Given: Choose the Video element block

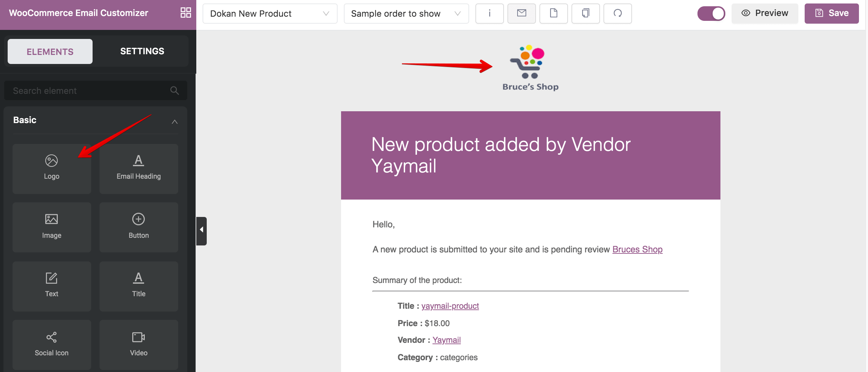Looking at the screenshot, I should point(139,345).
